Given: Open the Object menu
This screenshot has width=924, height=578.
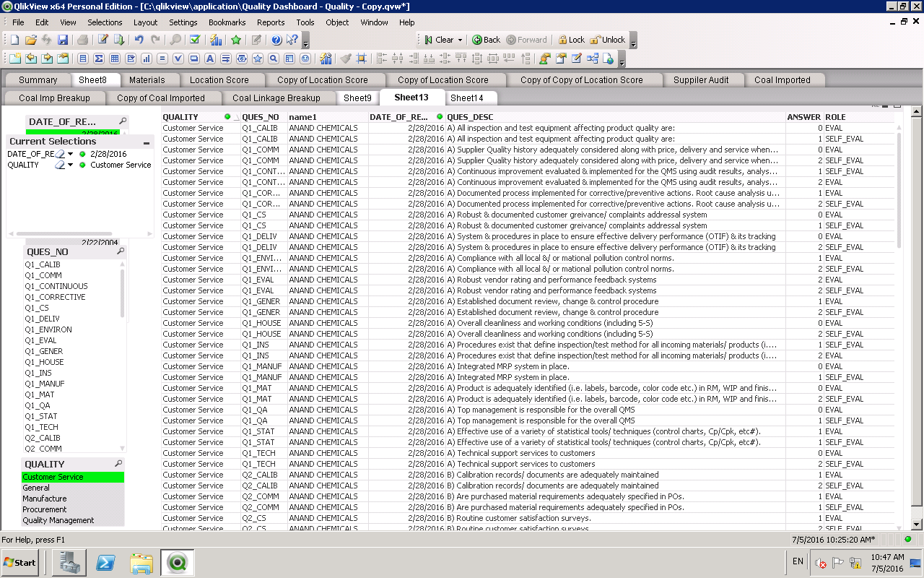Looking at the screenshot, I should pyautogui.click(x=337, y=22).
